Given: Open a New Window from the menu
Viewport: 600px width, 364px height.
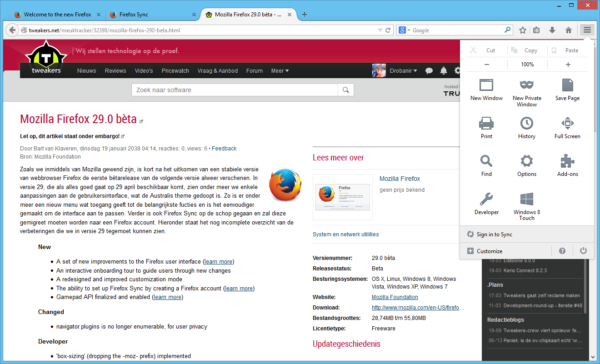Looking at the screenshot, I should click(486, 89).
